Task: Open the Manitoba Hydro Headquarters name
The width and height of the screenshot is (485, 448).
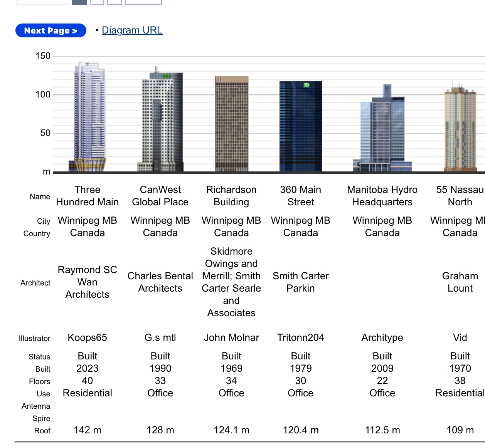Action: click(x=382, y=196)
